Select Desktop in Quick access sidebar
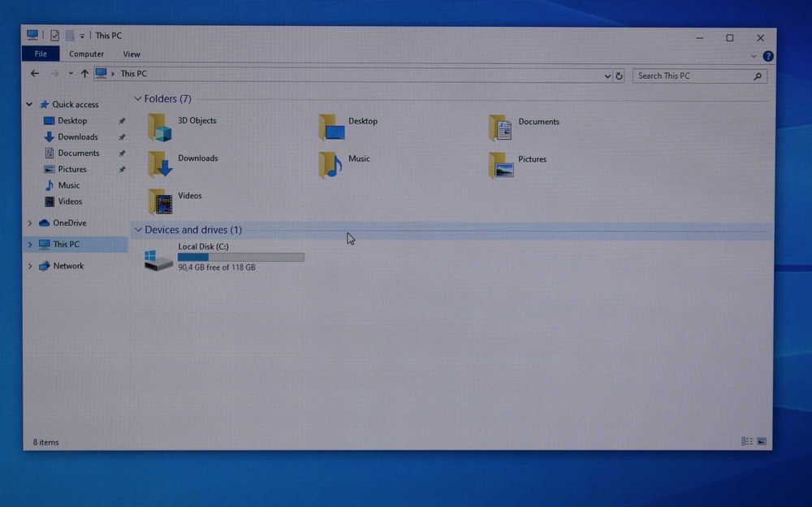The image size is (812, 507). pyautogui.click(x=72, y=120)
